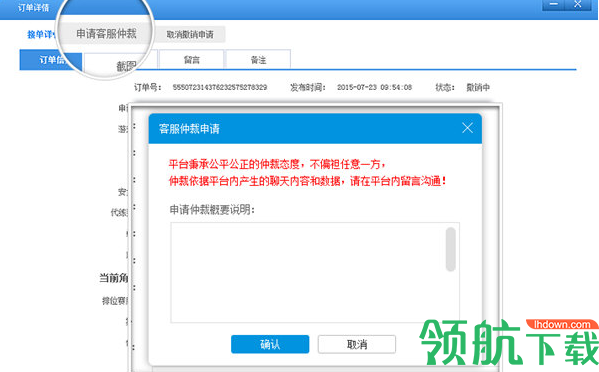This screenshot has width=599, height=372.
Task: Click the red notice line starting 仲裁依据平台内
Action: (x=308, y=181)
